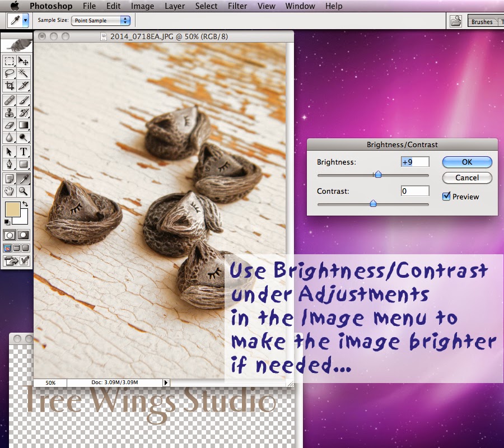Viewport: 504px width, 448px height.
Task: Click the Contrast slider handle
Action: coord(373,203)
